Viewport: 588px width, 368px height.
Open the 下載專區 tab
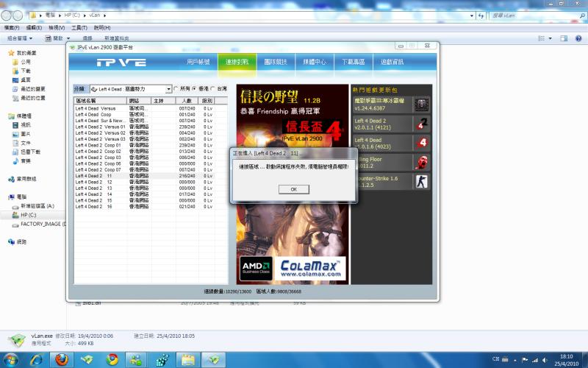pos(354,62)
